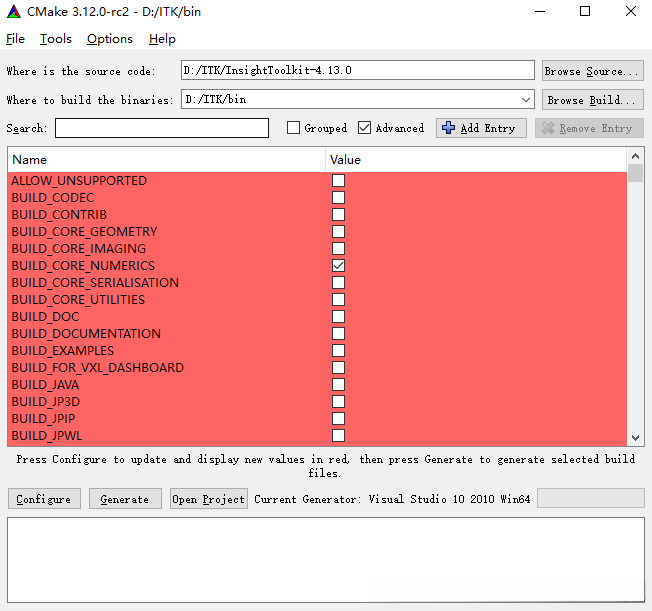Enable BUILD_EXAMPLES checkbox
652x611 pixels.
click(338, 351)
